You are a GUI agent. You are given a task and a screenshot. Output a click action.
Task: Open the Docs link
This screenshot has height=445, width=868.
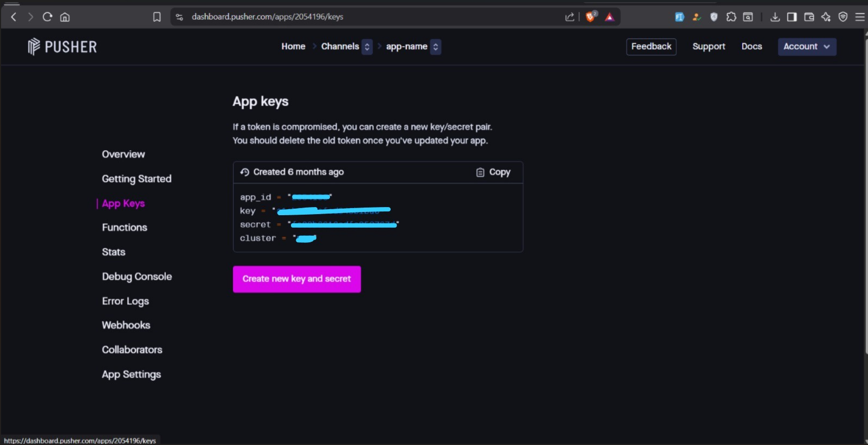coord(752,47)
